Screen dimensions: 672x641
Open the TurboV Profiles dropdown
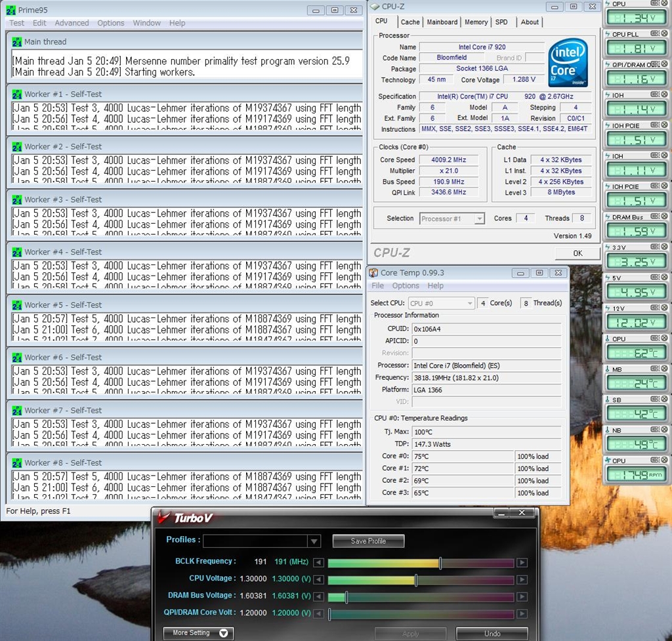coord(314,541)
